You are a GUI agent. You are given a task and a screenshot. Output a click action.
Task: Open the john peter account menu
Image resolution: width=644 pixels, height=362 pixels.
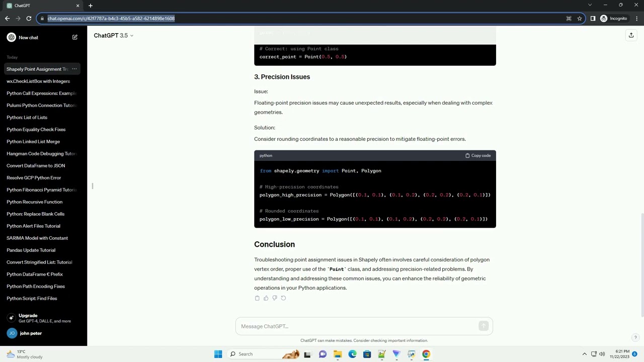click(43, 333)
